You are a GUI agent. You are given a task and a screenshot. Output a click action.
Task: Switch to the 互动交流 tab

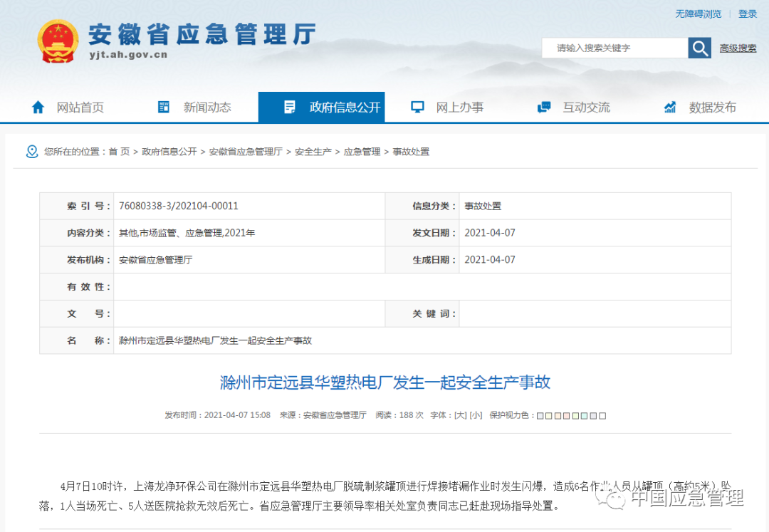click(587, 108)
